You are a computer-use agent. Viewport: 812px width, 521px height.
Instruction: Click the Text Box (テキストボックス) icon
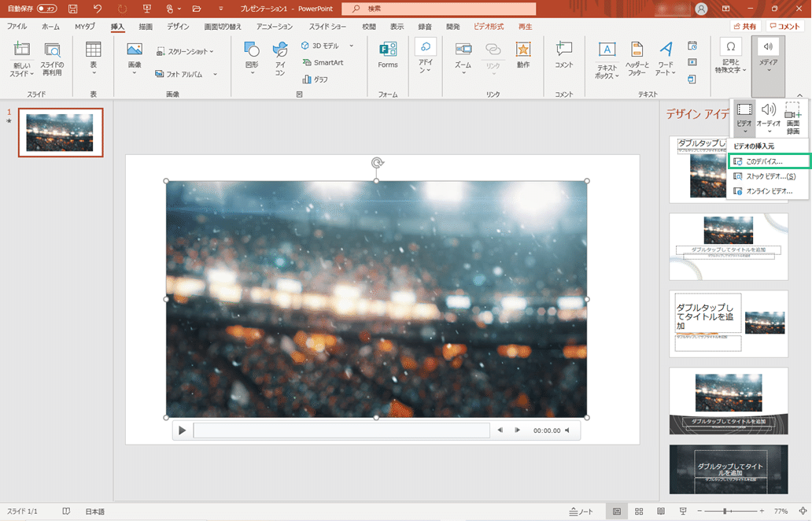point(607,50)
